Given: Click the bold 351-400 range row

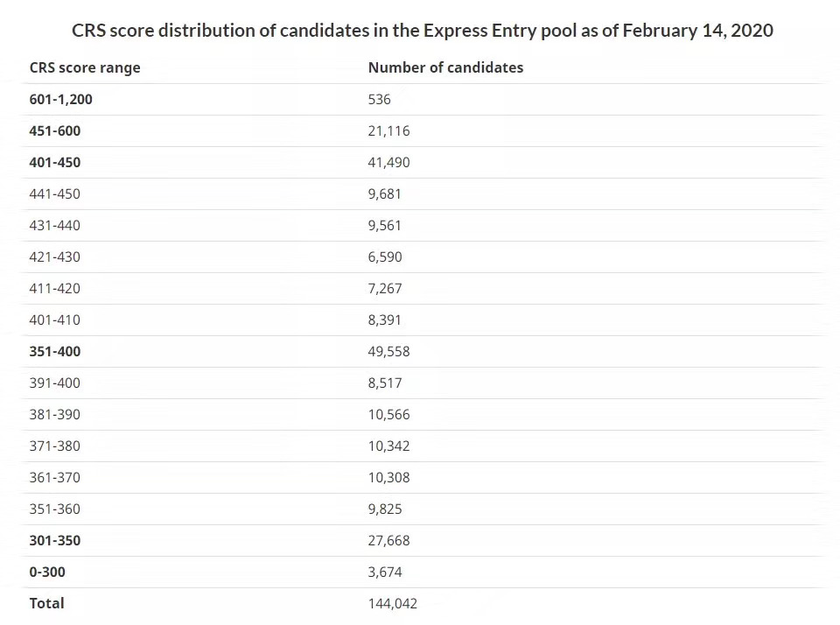Looking at the screenshot, I should point(422,352).
